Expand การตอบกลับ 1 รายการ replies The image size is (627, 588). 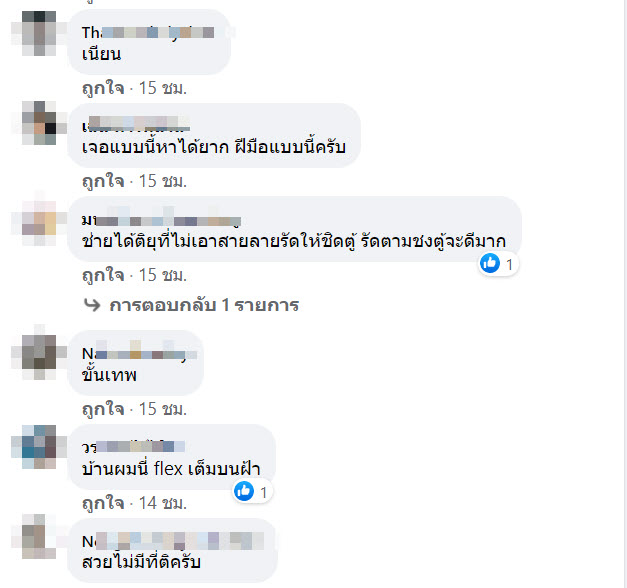coord(204,305)
